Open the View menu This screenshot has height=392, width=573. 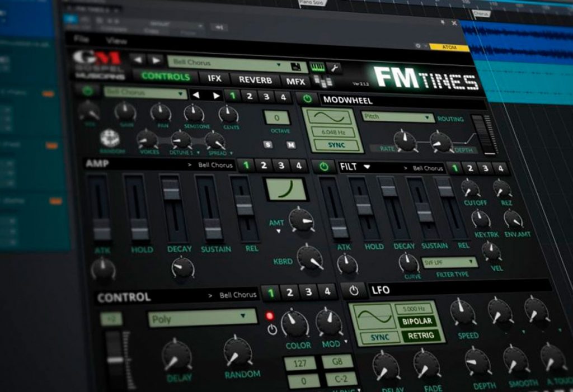click(116, 41)
